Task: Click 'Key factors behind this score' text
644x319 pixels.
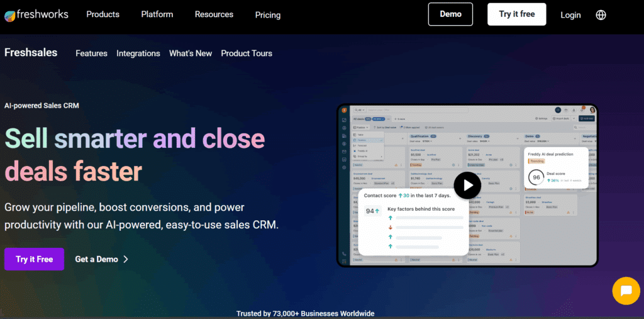Action: click(421, 210)
